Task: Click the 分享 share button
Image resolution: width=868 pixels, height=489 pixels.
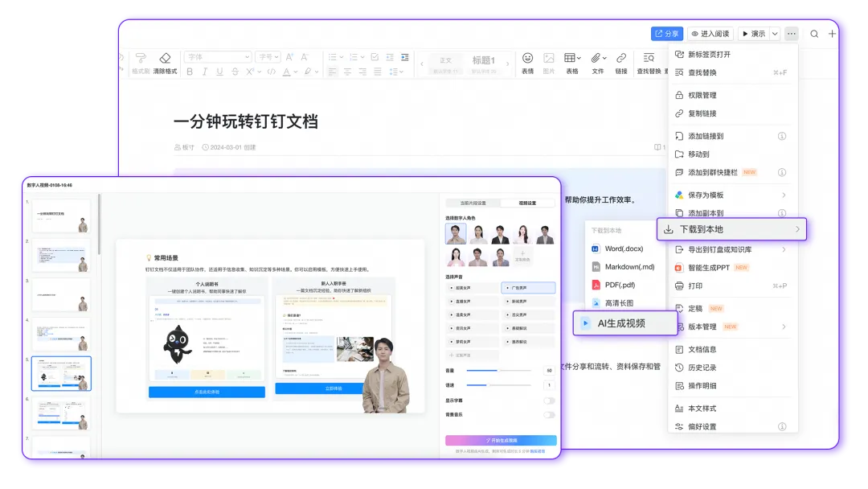Action: pyautogui.click(x=667, y=34)
